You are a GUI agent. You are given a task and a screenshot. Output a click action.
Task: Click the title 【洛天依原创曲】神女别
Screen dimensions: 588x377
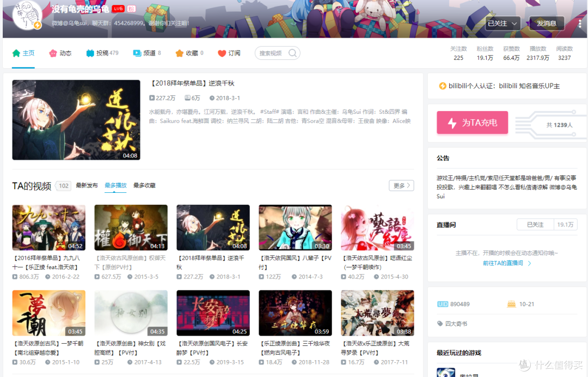[130, 348]
